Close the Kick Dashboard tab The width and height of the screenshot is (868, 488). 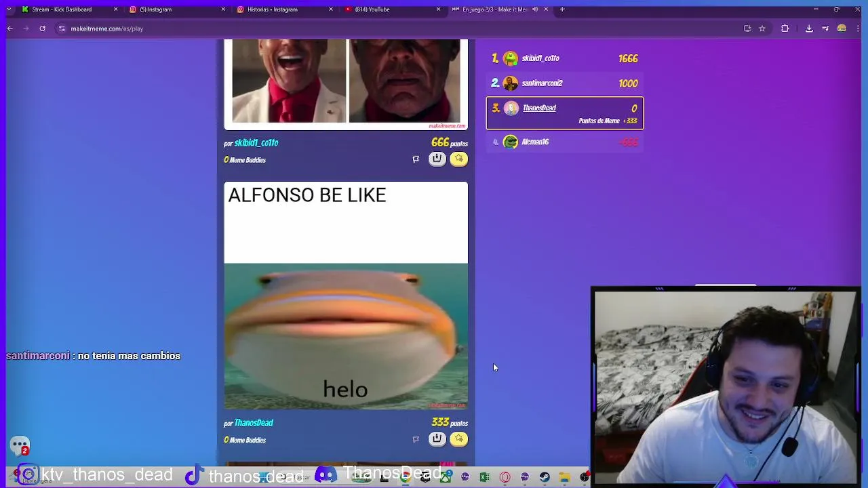pyautogui.click(x=115, y=9)
